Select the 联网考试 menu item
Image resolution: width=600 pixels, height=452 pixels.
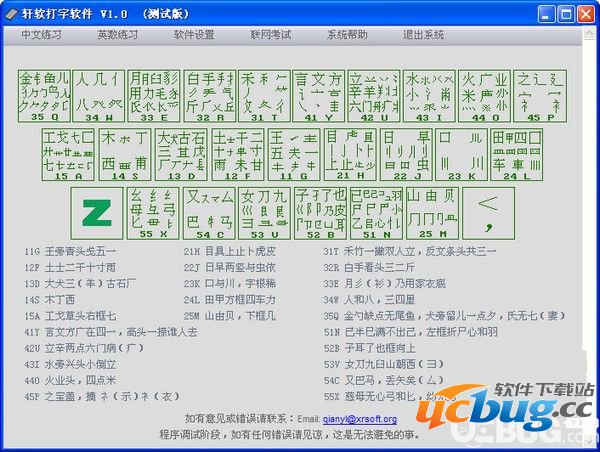click(x=270, y=34)
